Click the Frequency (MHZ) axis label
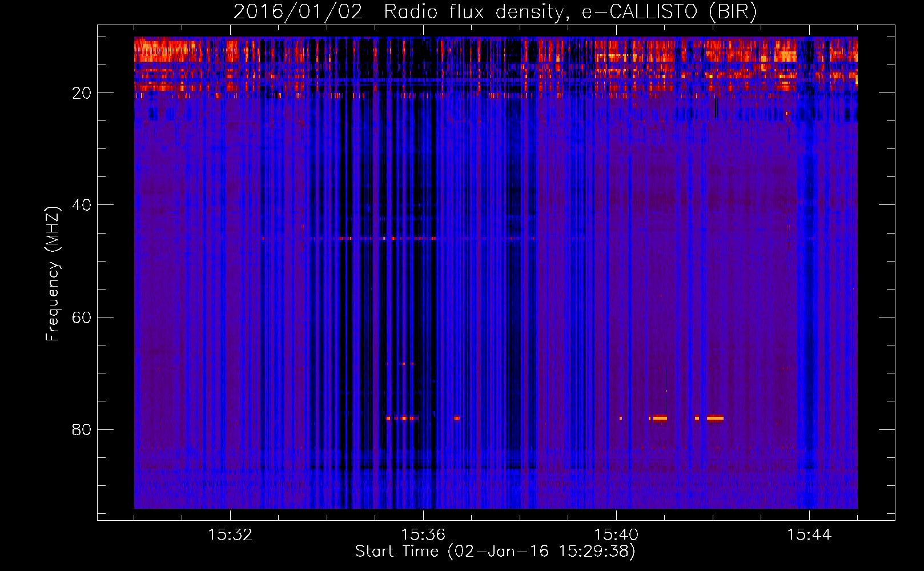 (x=53, y=274)
